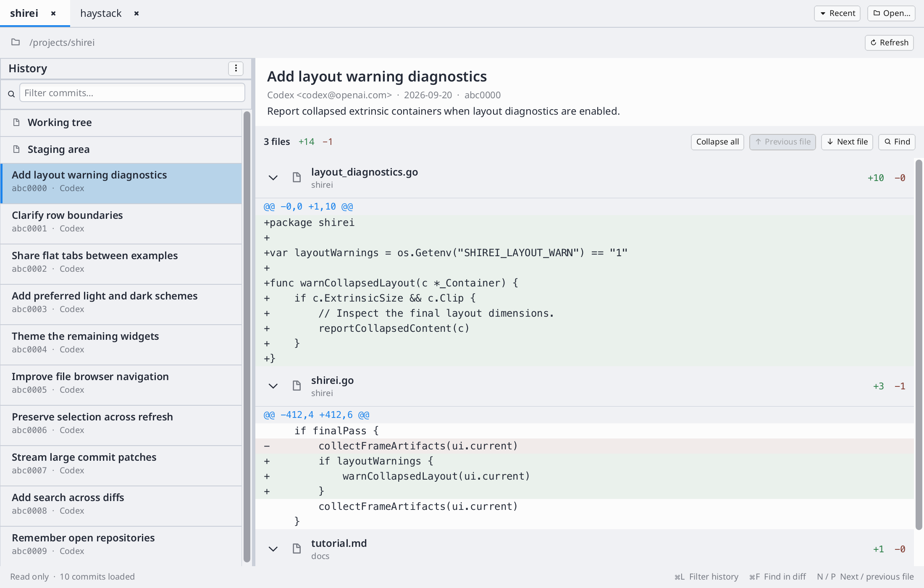This screenshot has height=588, width=924.
Task: Select commit 'Remember open repositories'
Action: click(121, 546)
